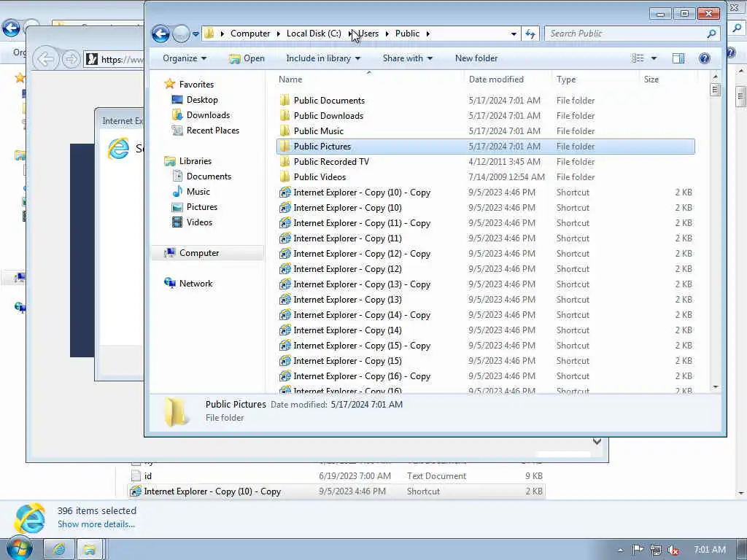This screenshot has width=747, height=560.
Task: Open the recent pages dropdown beside Forward
Action: 196,34
